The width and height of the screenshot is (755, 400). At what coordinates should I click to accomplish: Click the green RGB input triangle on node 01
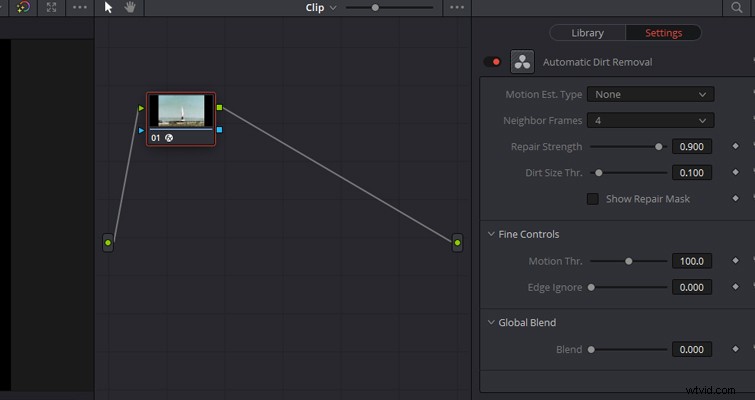tap(141, 108)
